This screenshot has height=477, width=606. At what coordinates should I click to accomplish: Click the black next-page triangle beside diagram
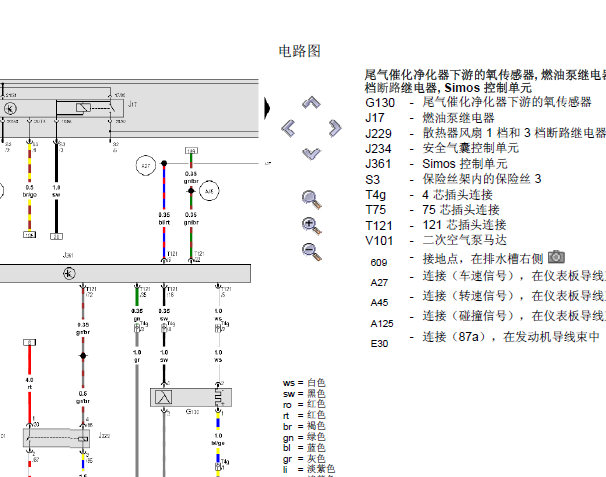pyautogui.click(x=267, y=108)
